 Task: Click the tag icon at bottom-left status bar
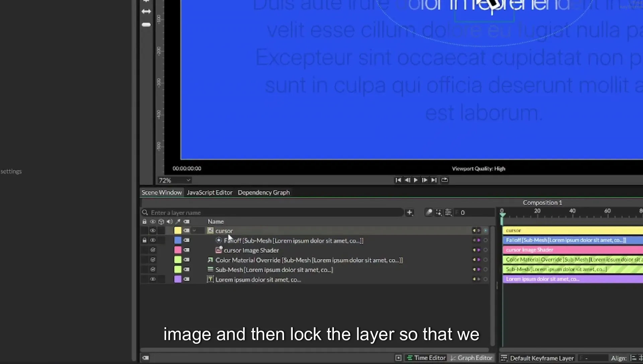[x=145, y=358]
